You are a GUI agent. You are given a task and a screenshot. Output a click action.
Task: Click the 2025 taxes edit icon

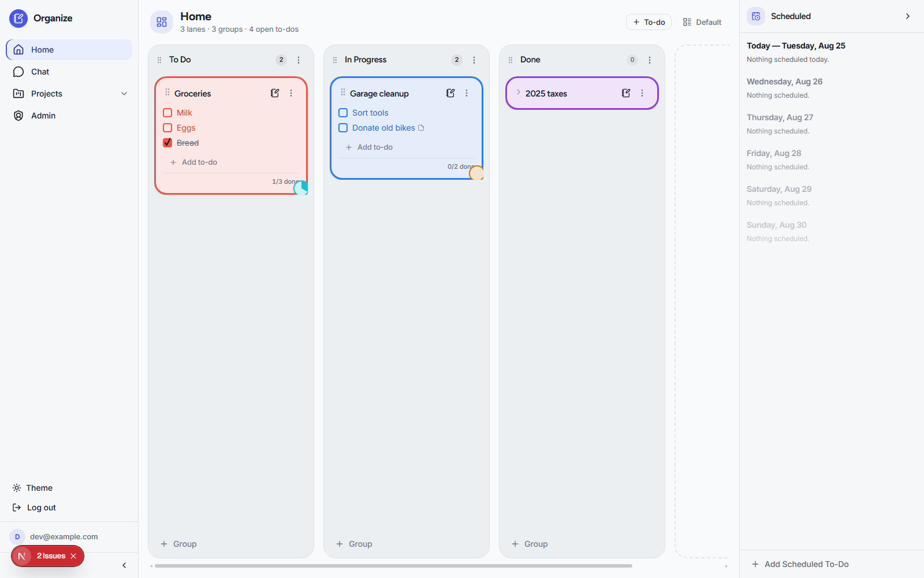[x=626, y=93]
